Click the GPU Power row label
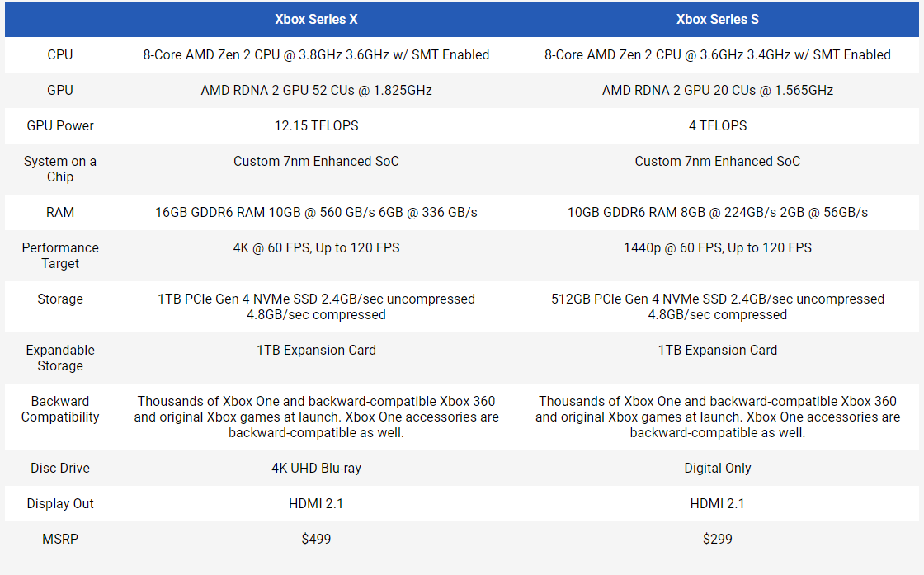 click(x=60, y=125)
